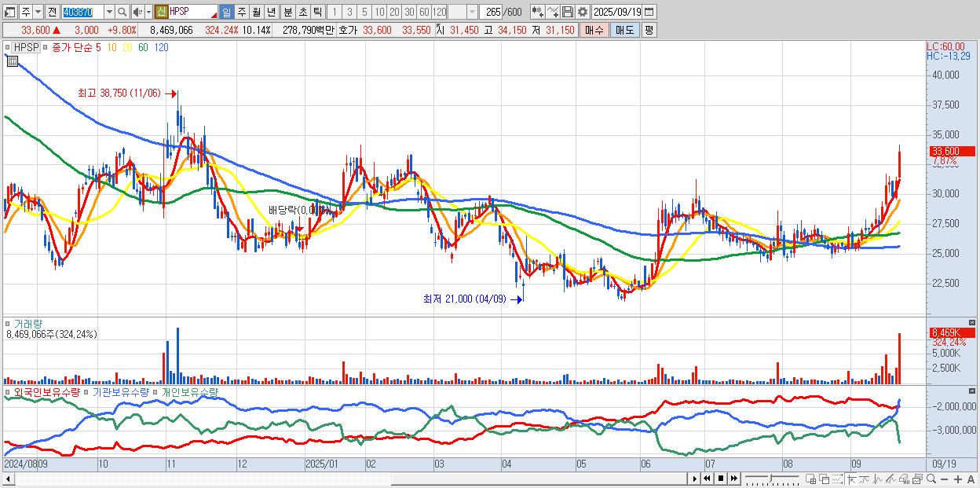Click the wave line chart icon
The height and width of the screenshot is (488, 980).
[865, 479]
